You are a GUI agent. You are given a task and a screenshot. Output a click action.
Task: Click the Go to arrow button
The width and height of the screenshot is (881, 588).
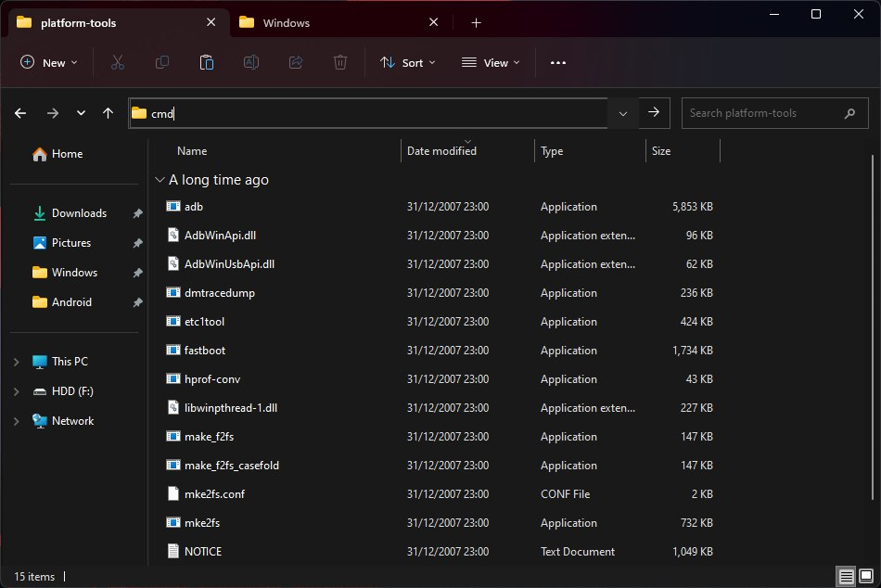click(654, 112)
